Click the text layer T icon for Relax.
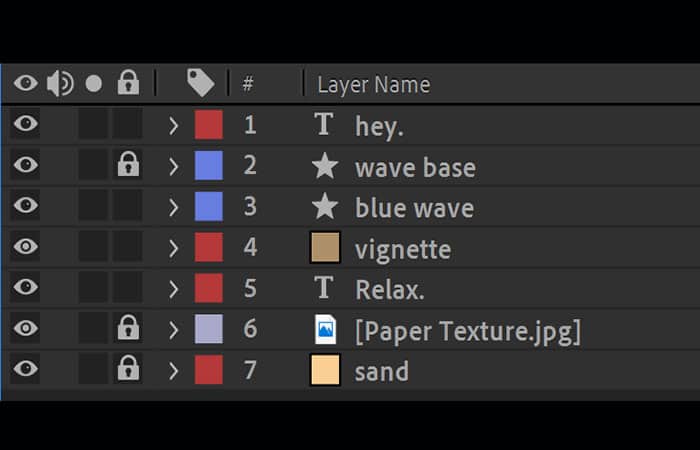The width and height of the screenshot is (700, 450). (x=324, y=287)
